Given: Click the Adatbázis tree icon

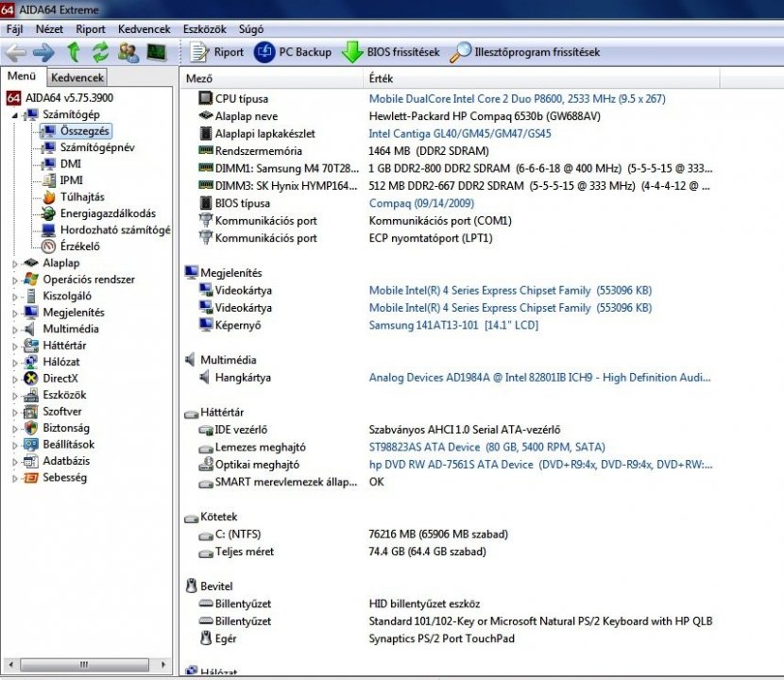Looking at the screenshot, I should pyautogui.click(x=31, y=461).
